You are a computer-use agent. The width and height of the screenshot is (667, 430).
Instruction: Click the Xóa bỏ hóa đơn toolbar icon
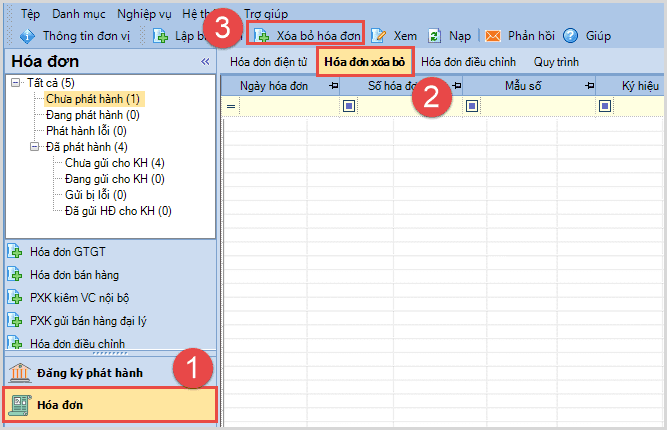[262, 36]
